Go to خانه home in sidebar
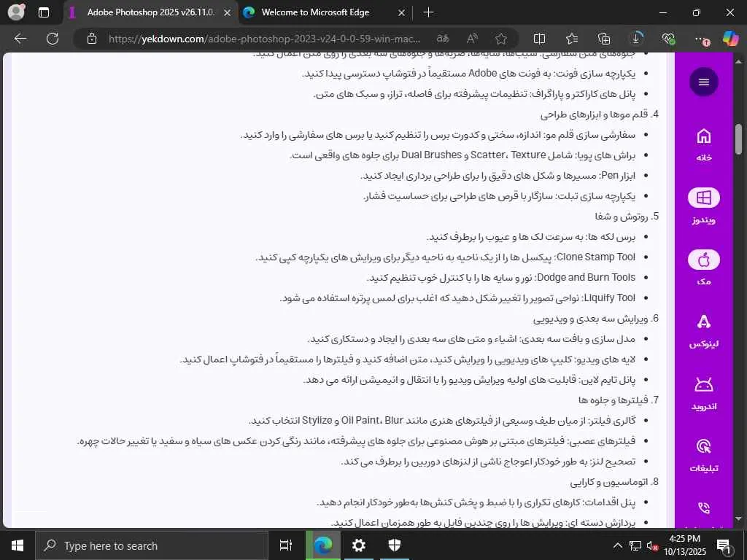747x560 pixels. (x=704, y=145)
